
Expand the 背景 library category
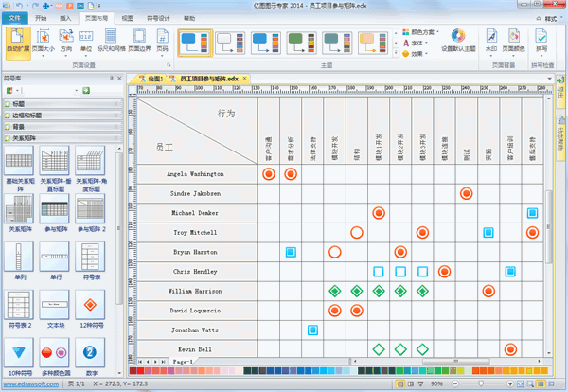point(62,127)
